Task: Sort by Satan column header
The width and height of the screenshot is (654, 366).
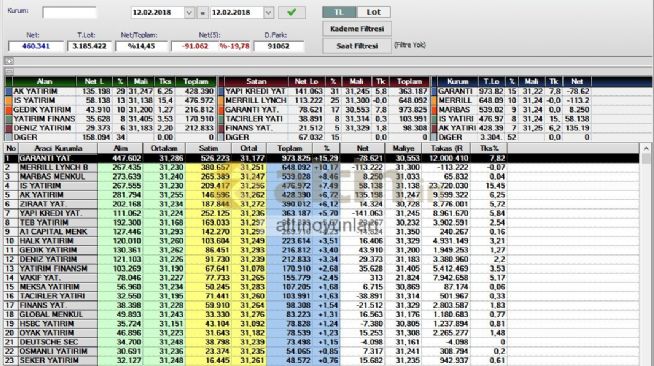Action: coord(256,82)
